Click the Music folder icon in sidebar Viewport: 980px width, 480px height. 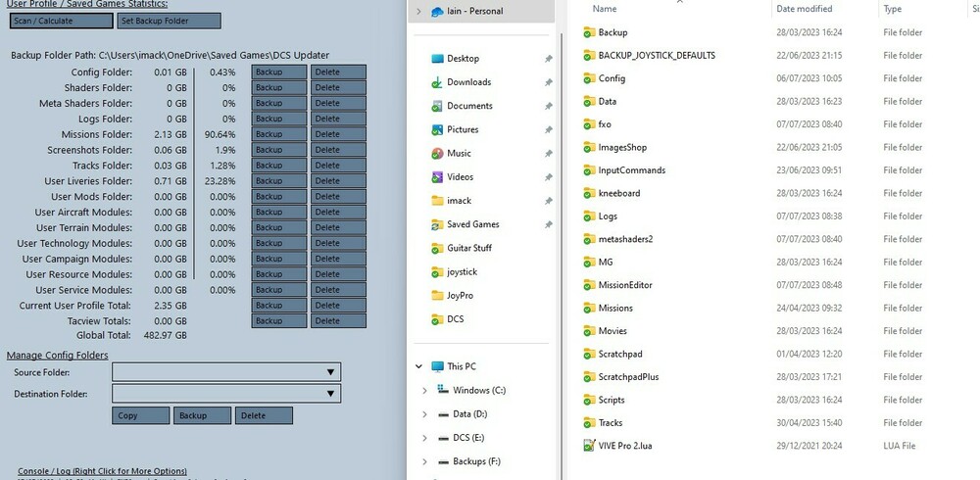coord(437,153)
